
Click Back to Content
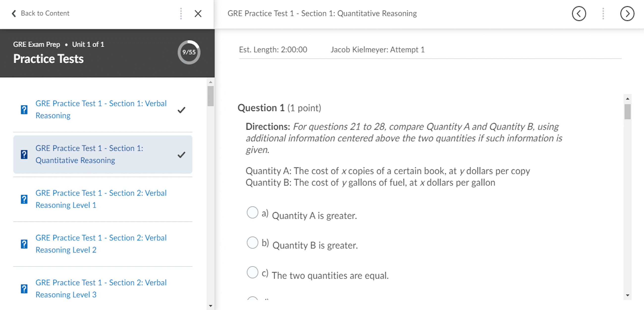pyautogui.click(x=45, y=13)
